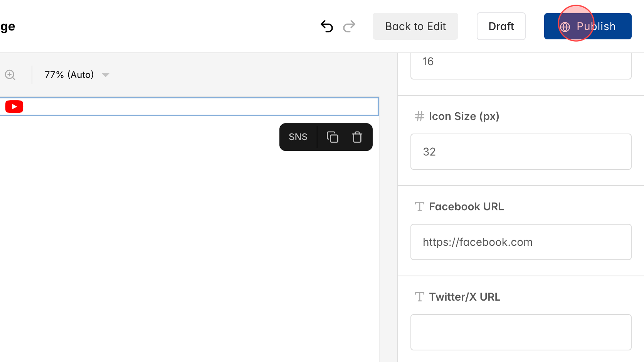The height and width of the screenshot is (362, 644).
Task: Click the globe icon inside the Publish button
Action: [565, 26]
